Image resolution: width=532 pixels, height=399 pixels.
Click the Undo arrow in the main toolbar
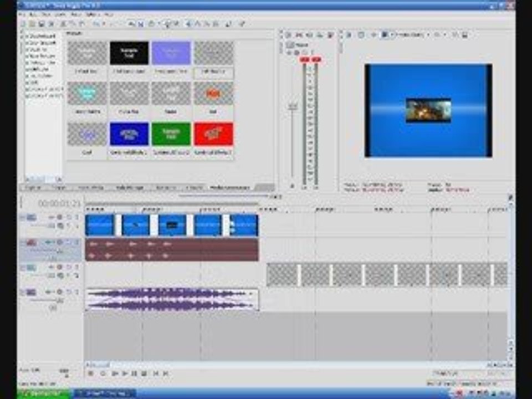click(96, 24)
